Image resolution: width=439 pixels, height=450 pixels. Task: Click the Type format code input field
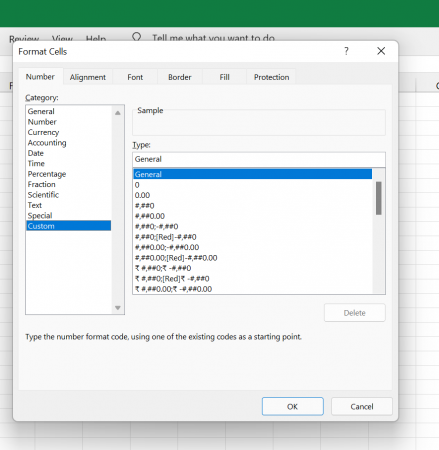click(x=259, y=159)
